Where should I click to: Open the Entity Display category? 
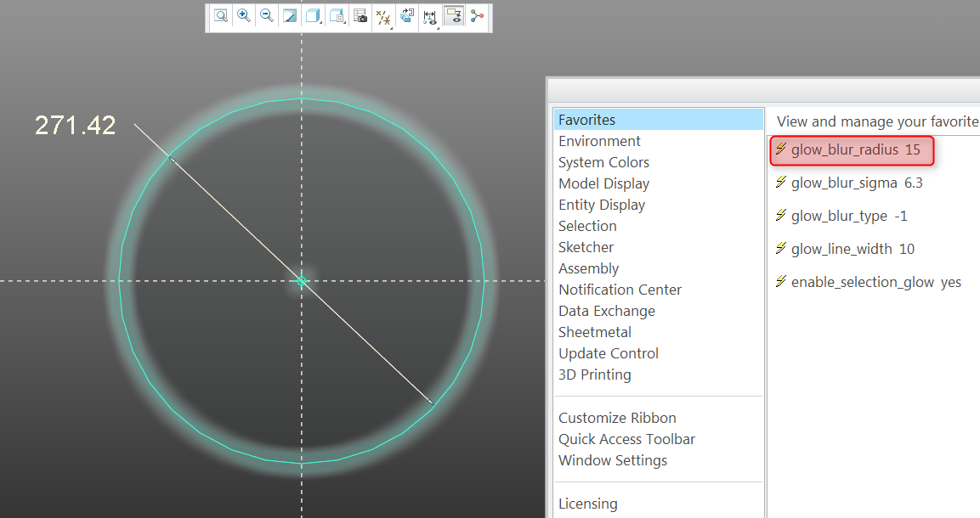point(602,205)
